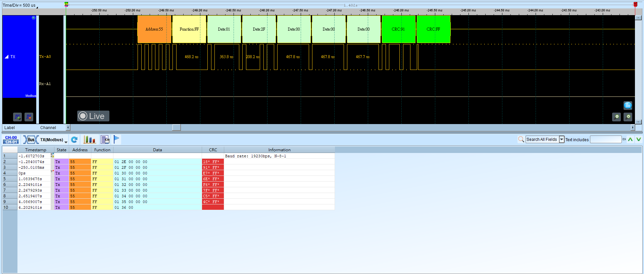Select the Function:FF yellow packet block
Viewport: 644px width, 274px height.
[189, 29]
